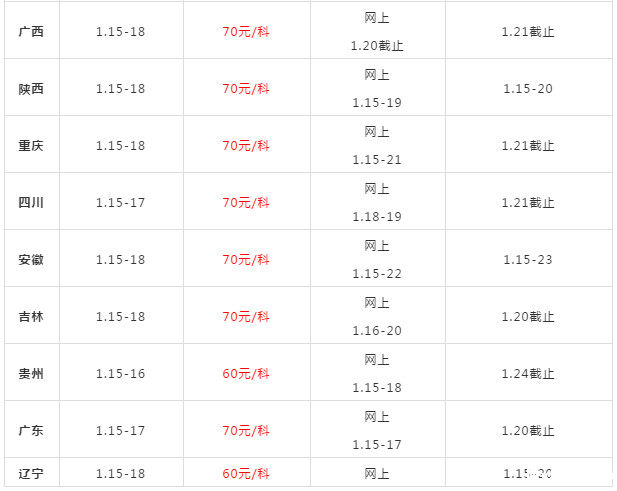The width and height of the screenshot is (617, 491).
Task: Select the 1.15-20 cell in 陕西 row
Action: (528, 88)
